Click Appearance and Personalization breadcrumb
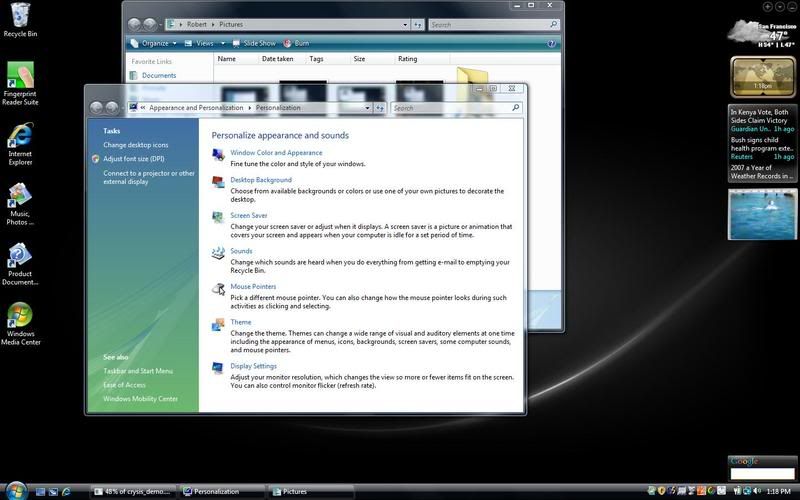This screenshot has width=800, height=500. pyautogui.click(x=196, y=108)
